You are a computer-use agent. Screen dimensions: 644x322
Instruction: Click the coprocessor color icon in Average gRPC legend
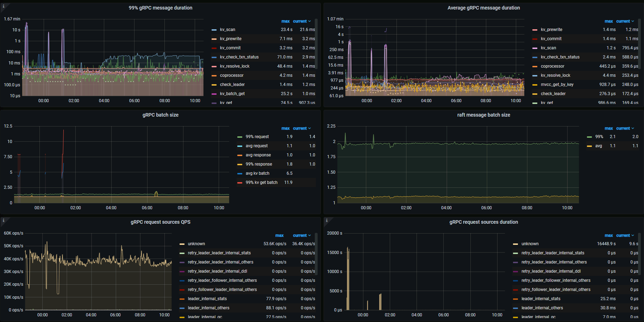pos(535,66)
